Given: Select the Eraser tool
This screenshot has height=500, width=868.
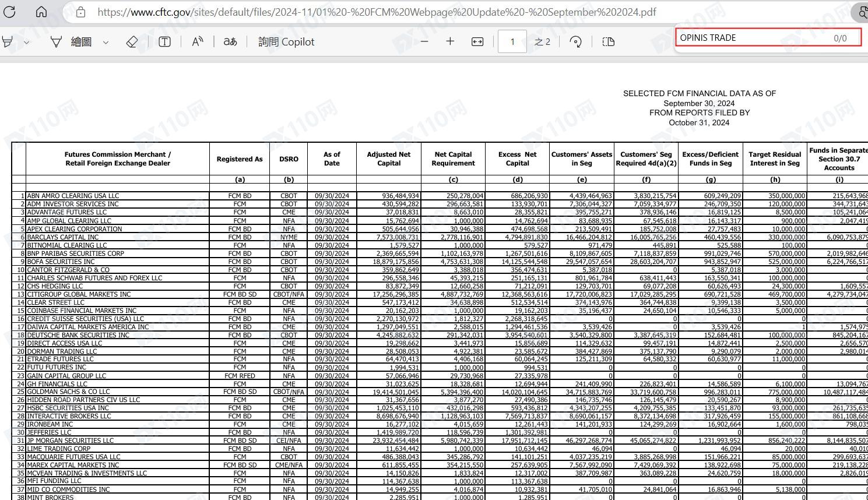Looking at the screenshot, I should point(132,42).
